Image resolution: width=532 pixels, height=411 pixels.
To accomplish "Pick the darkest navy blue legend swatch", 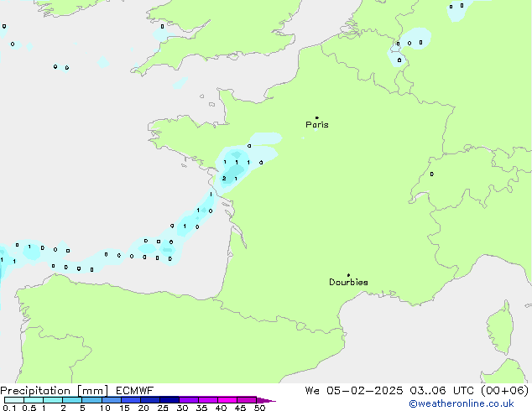I will [169, 400].
